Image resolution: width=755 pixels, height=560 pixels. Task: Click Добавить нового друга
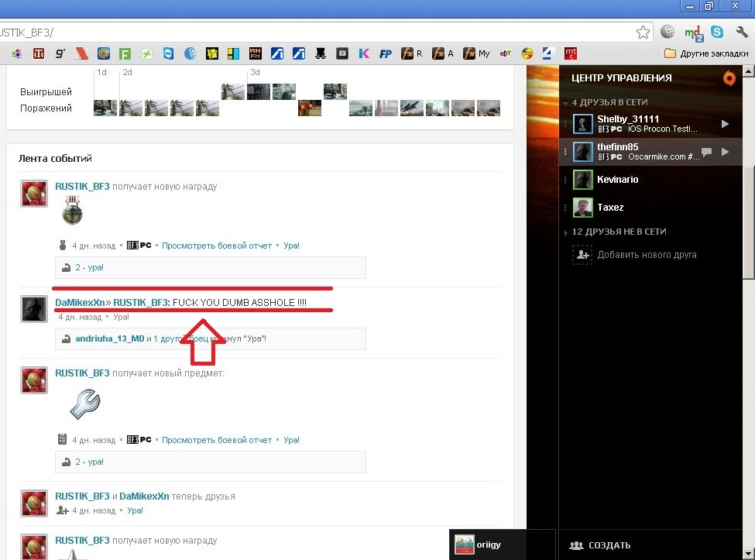tap(647, 255)
